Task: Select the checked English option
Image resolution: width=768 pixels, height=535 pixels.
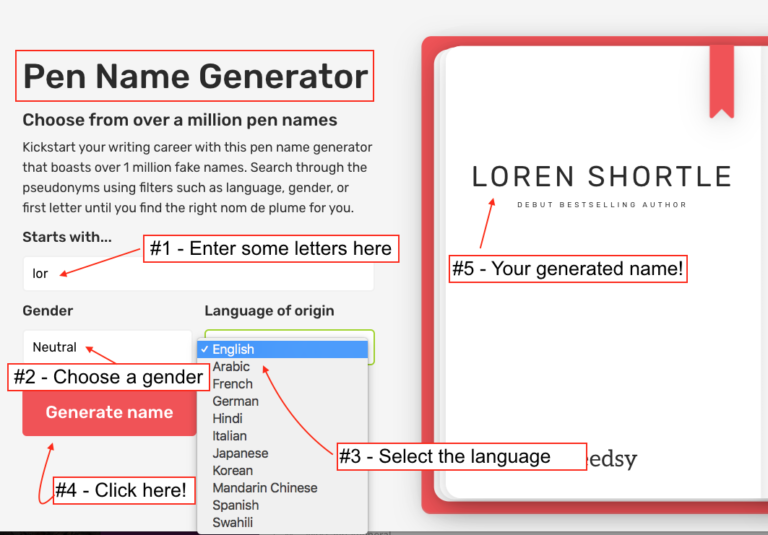Action: pos(283,349)
